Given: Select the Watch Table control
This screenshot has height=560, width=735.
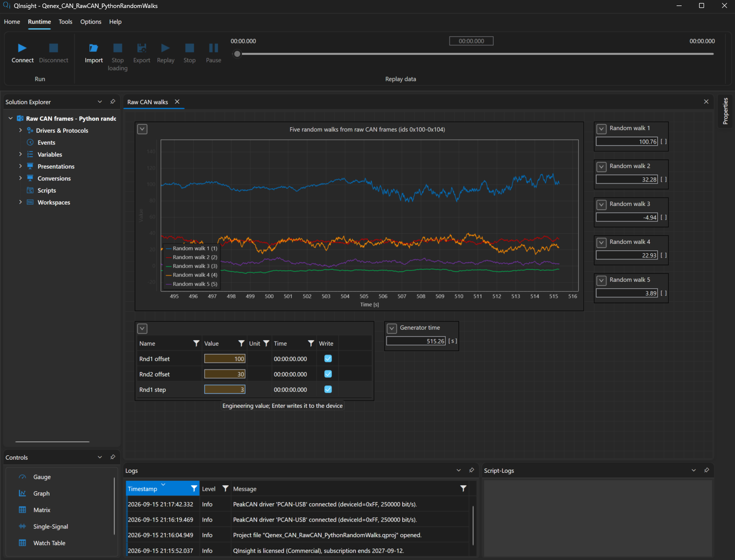Looking at the screenshot, I should [49, 543].
